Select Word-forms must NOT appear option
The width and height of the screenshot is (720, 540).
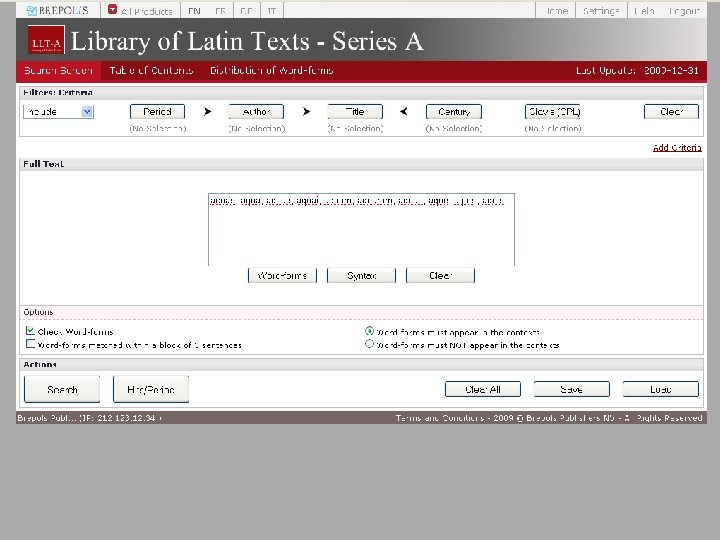(369, 343)
